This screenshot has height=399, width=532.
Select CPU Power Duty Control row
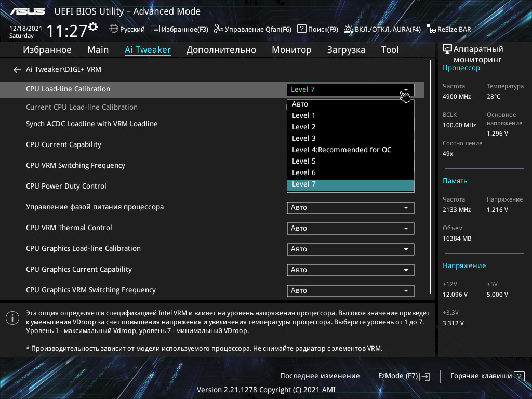point(66,187)
